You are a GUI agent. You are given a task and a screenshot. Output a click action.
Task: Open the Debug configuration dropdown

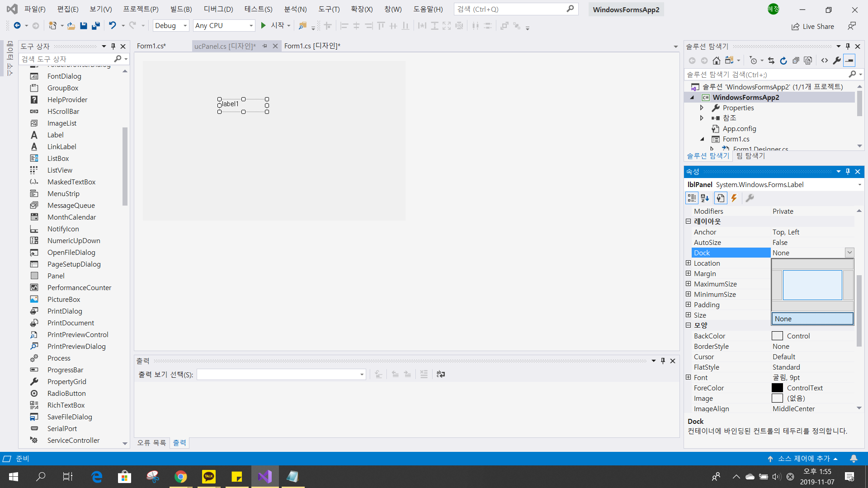[171, 26]
